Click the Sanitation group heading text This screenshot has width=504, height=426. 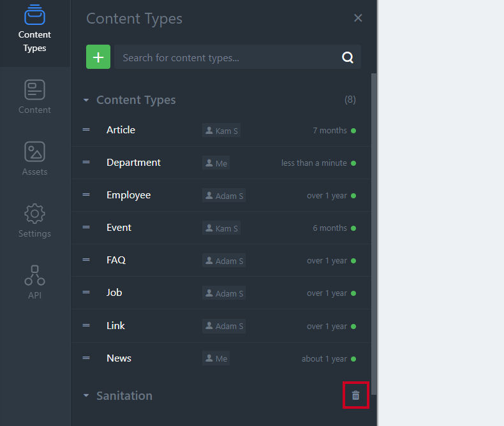[x=124, y=396]
